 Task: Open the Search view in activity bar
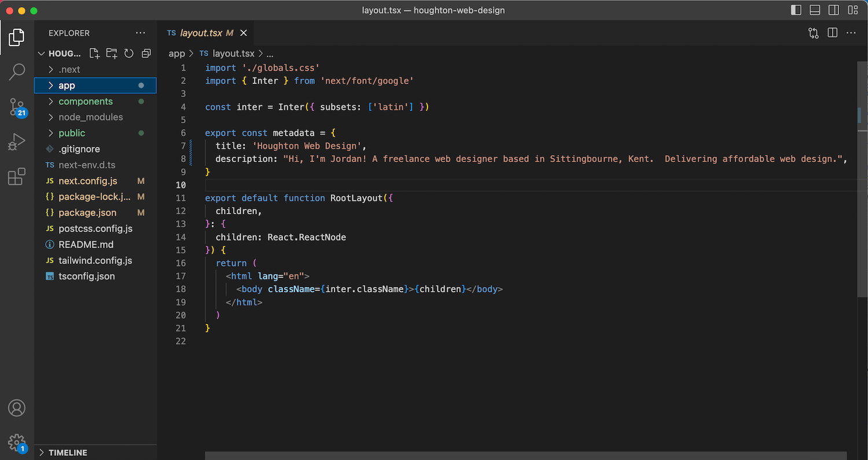coord(17,72)
